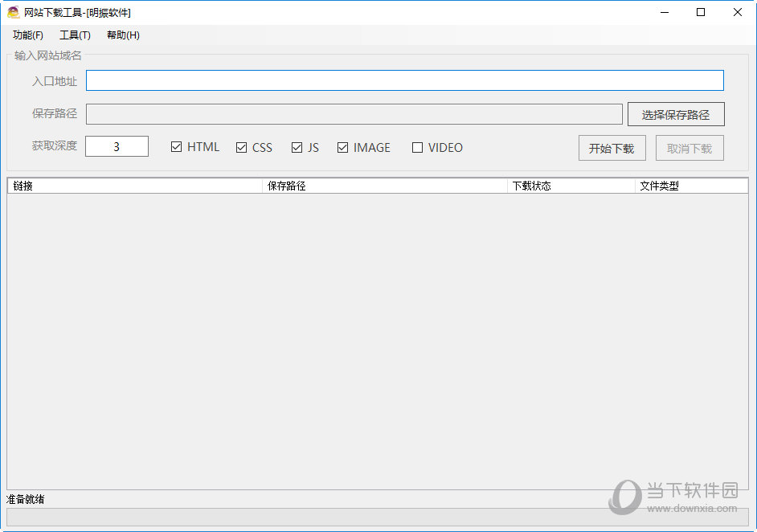757x532 pixels.
Task: Click the 选择保存路径 button
Action: click(x=676, y=114)
